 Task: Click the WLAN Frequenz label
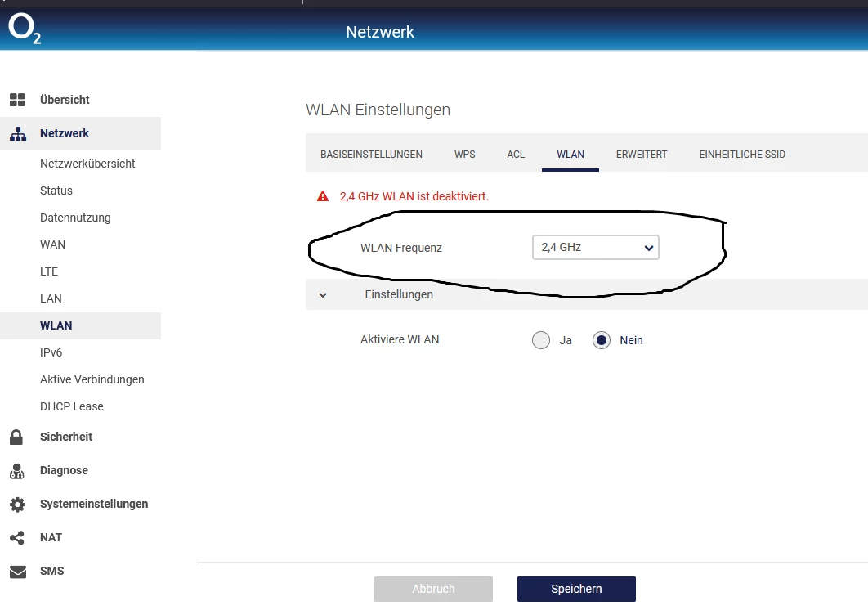coord(400,249)
